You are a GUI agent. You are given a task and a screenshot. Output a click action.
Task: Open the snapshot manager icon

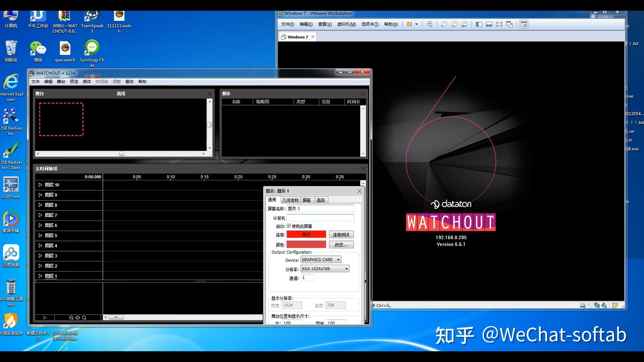[465, 24]
